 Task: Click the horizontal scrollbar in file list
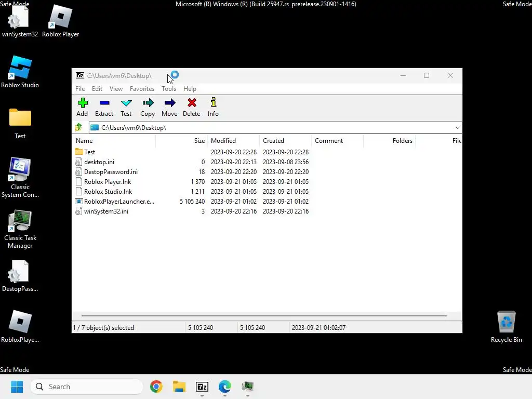[264, 315]
